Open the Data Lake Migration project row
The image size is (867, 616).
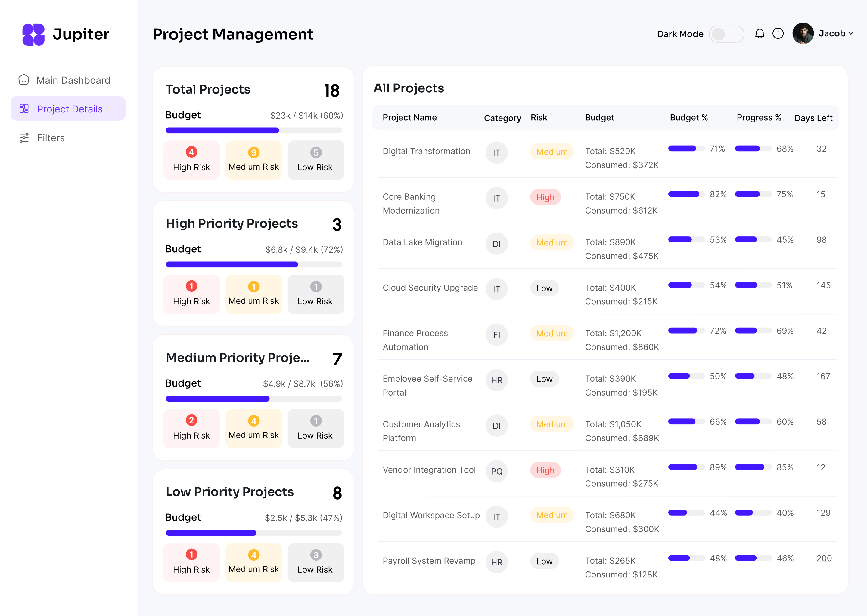pyautogui.click(x=422, y=242)
